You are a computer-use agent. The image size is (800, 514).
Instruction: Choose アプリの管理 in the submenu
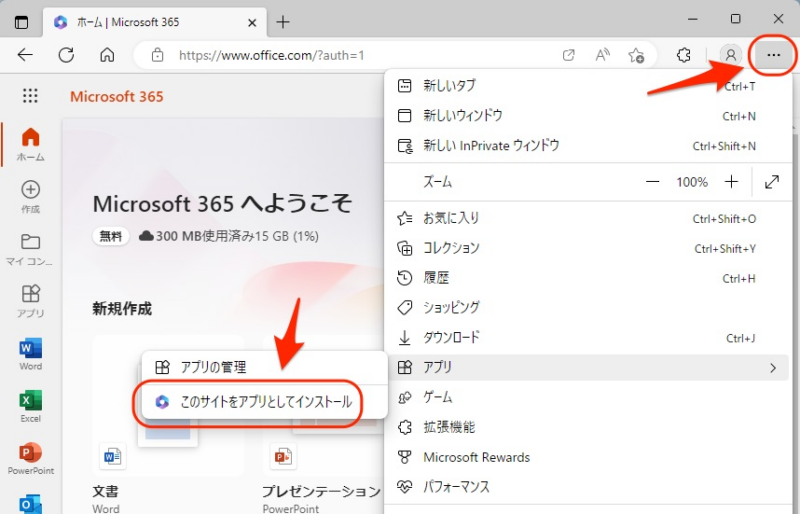click(x=264, y=367)
